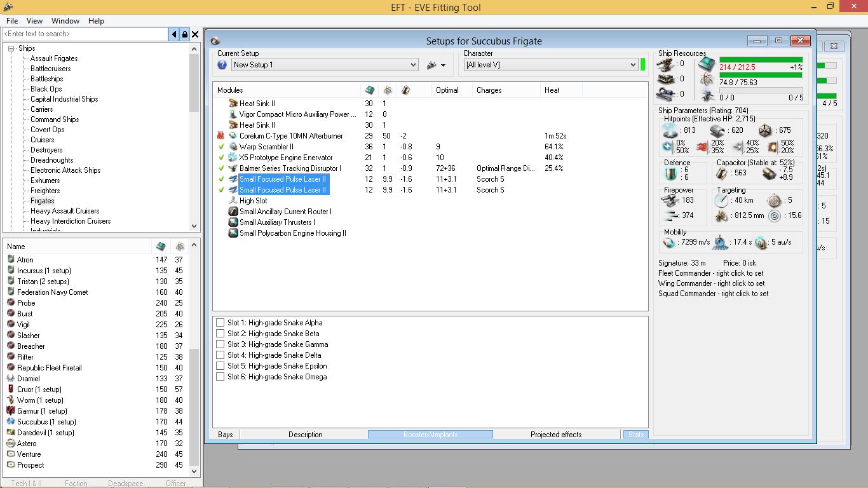868x488 pixels.
Task: Click the blue help icon beside Current Setup
Action: [222, 65]
